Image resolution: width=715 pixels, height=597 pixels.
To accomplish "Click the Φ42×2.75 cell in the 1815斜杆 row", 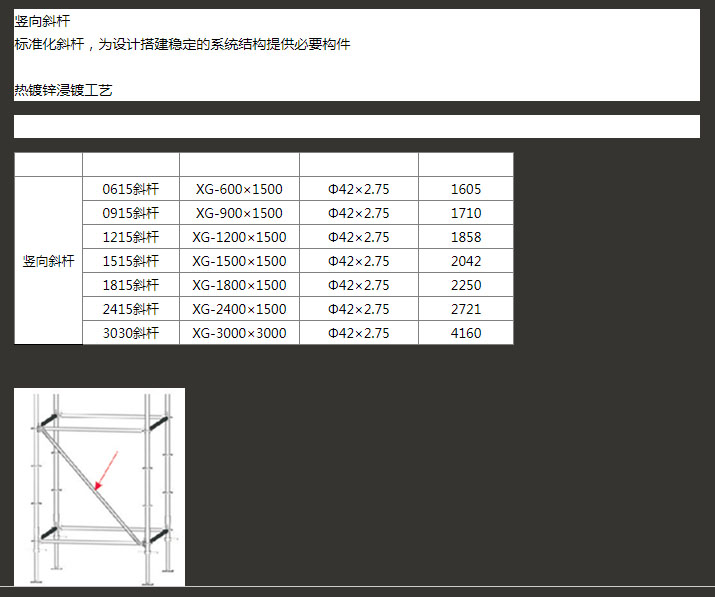I will coord(359,285).
